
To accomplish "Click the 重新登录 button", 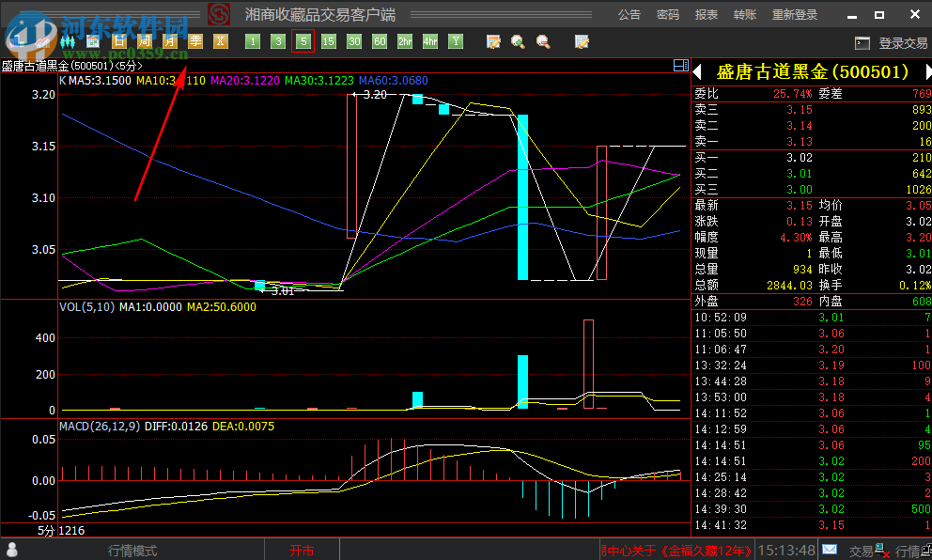I will point(795,15).
